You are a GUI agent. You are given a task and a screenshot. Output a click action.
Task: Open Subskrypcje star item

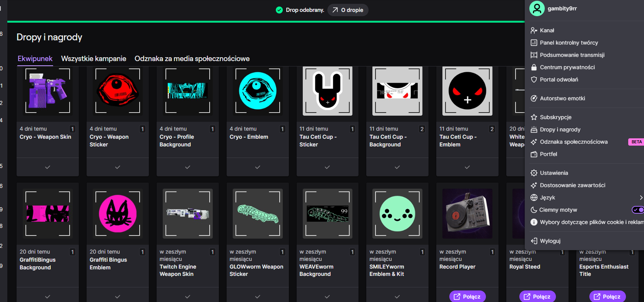tap(556, 117)
